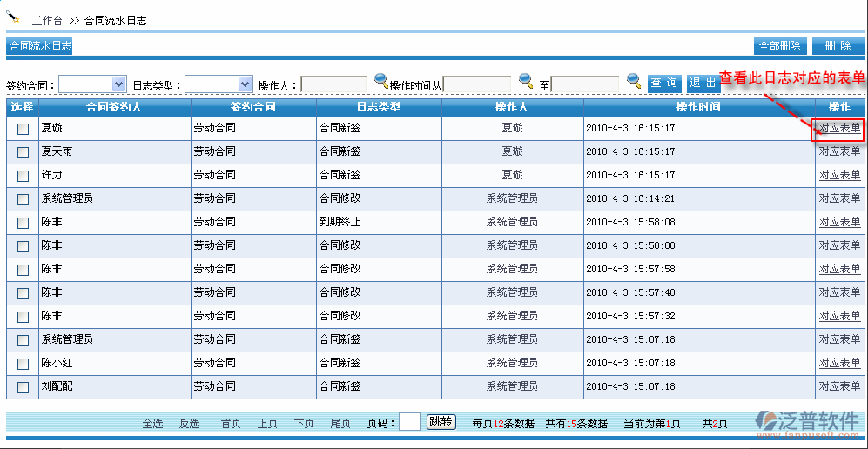Open 对应表单 link for 夏璇 row
This screenshot has width=868, height=449.
click(x=839, y=128)
